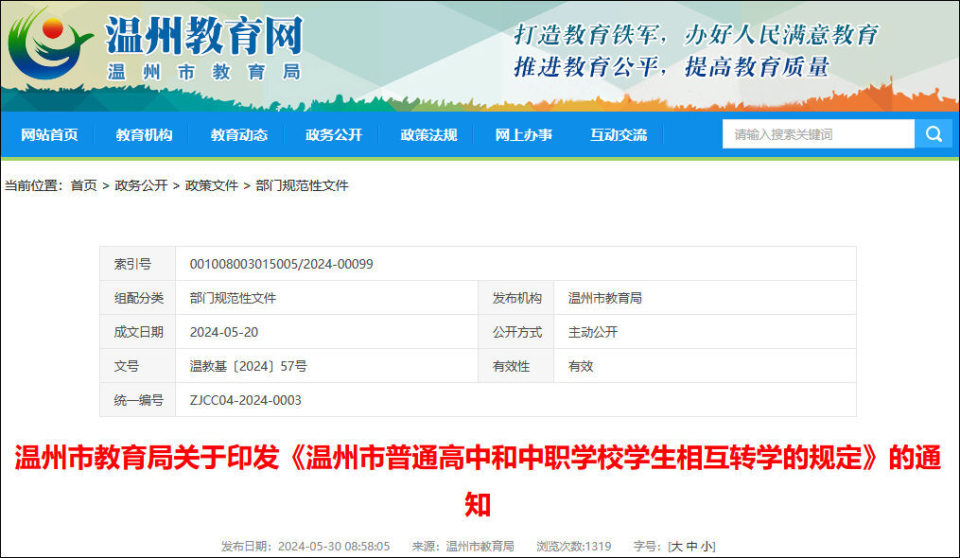Click the 发布机构 label cell
This screenshot has height=558, width=960.
516,298
